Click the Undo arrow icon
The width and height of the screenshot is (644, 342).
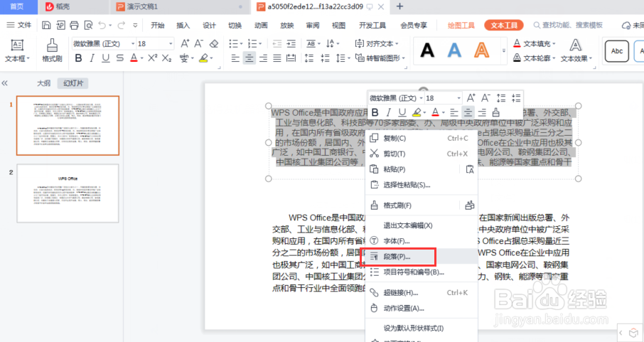[x=102, y=26]
